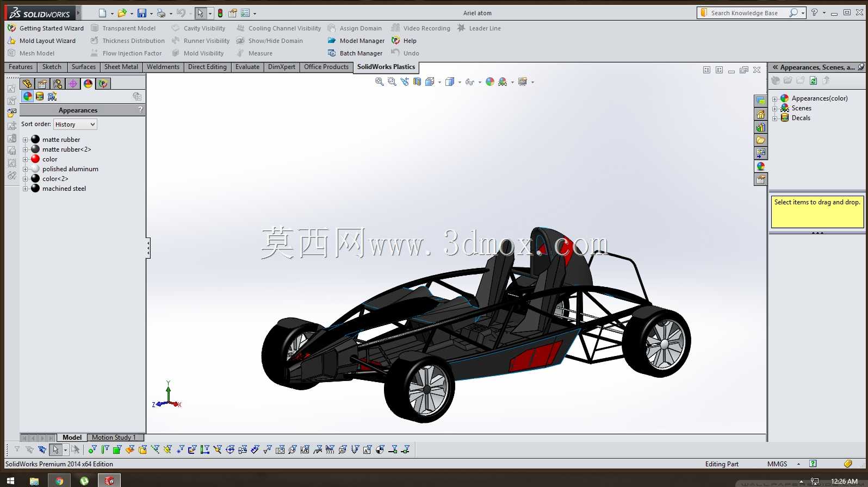Click the New document icon

(102, 13)
